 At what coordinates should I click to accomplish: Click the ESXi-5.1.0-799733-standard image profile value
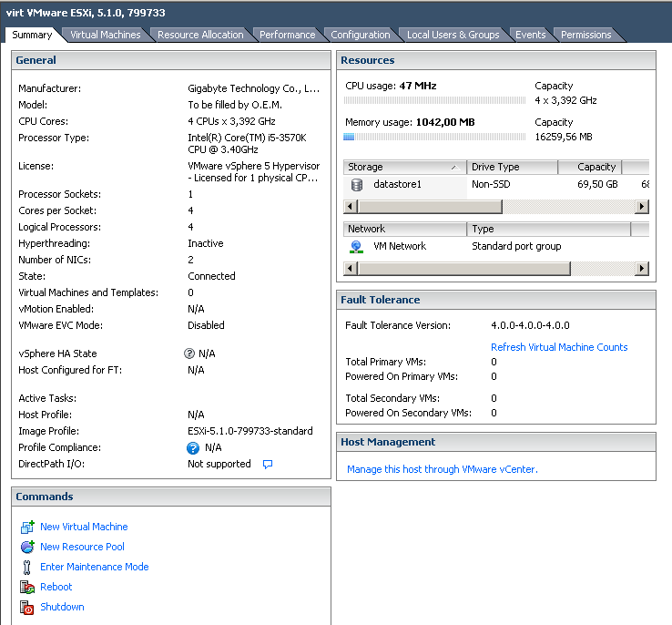tap(250, 431)
